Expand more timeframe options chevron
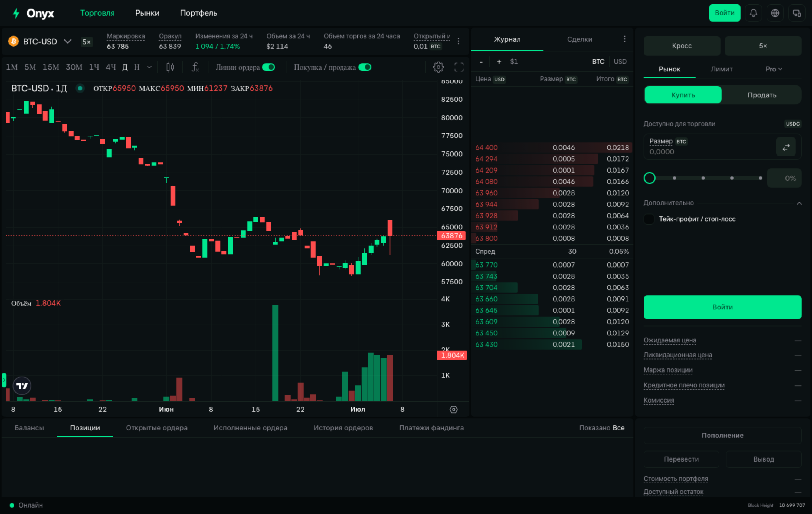The image size is (812, 514). [x=149, y=67]
